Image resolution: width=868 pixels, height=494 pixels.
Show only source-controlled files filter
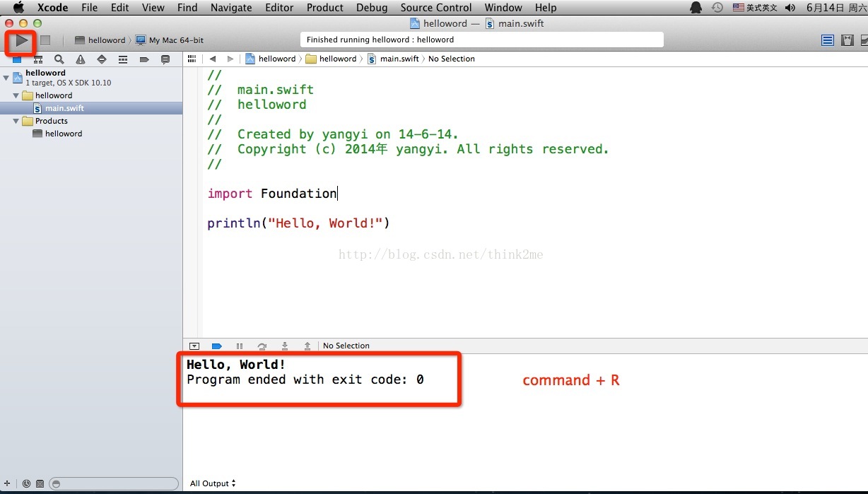click(40, 483)
